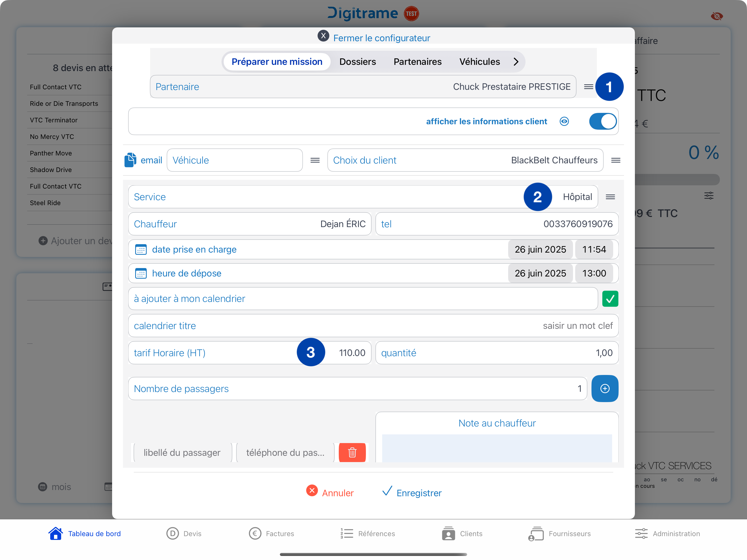The width and height of the screenshot is (747, 560).
Task: Click the Fermer le configurateur link
Action: [382, 38]
